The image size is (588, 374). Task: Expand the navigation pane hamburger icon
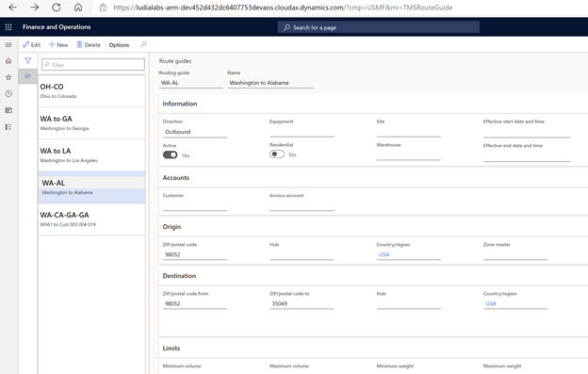(8, 45)
